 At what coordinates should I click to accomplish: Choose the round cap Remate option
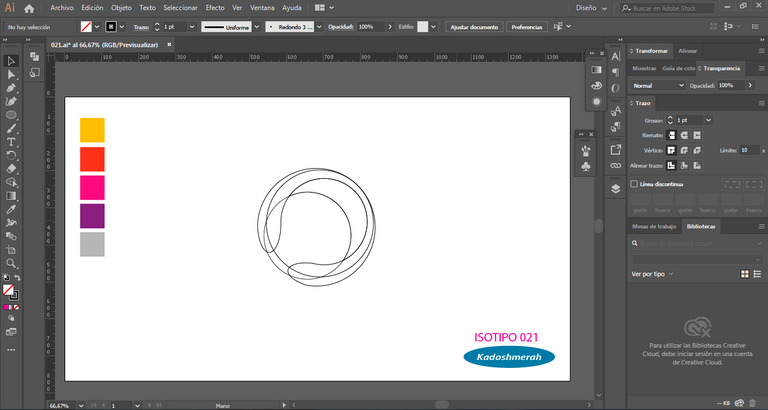point(684,135)
